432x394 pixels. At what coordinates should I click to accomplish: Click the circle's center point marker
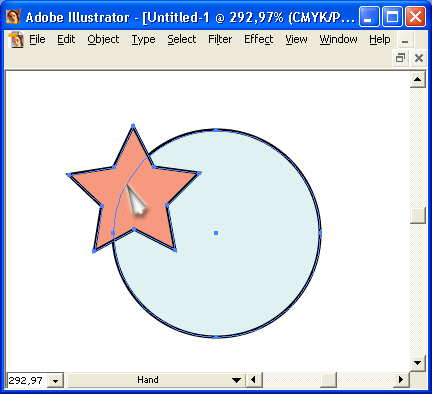[x=216, y=233]
